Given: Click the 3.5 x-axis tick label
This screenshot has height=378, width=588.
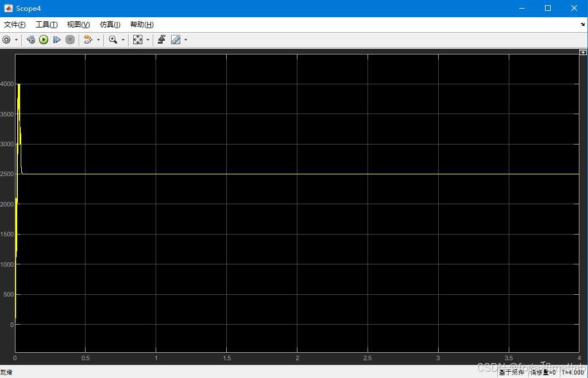Looking at the screenshot, I should [x=509, y=358].
